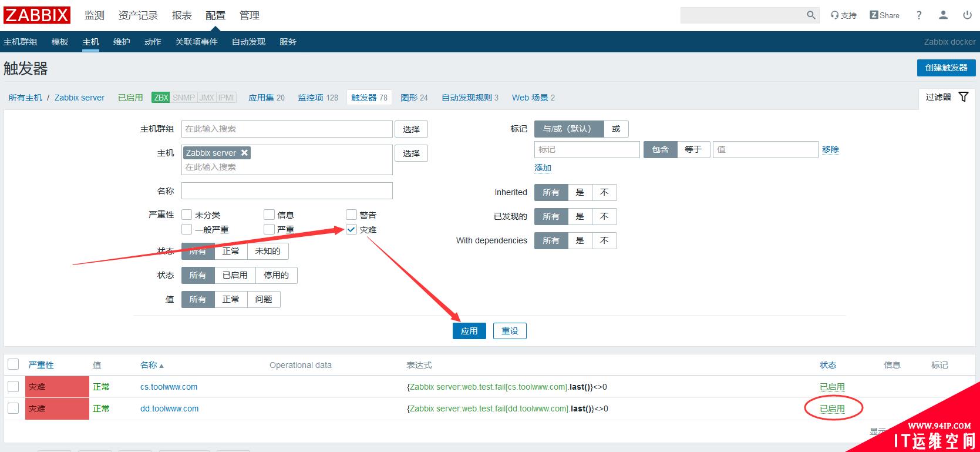The width and height of the screenshot is (980, 452).
Task: Go to the 自动发现 submenu
Action: [x=249, y=42]
